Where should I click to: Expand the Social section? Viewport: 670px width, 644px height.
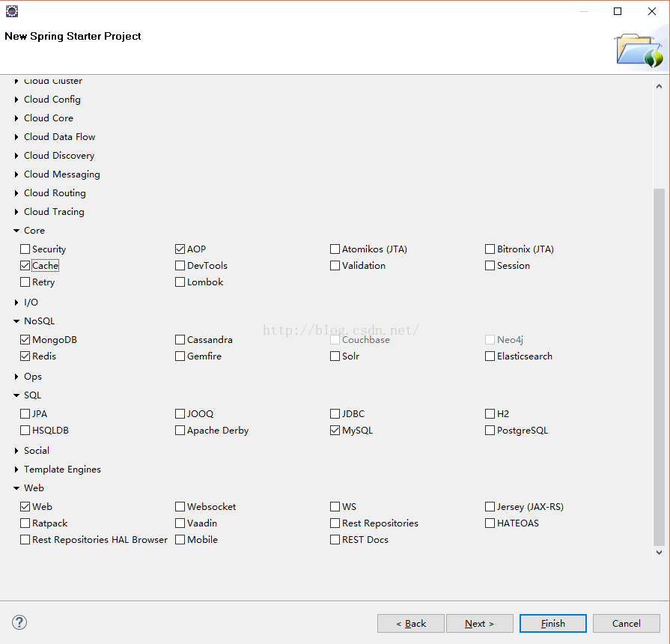(16, 450)
